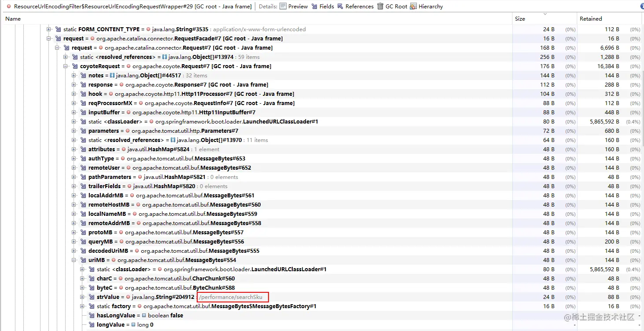The height and width of the screenshot is (331, 644).
Task: Collapse the coyoteRequest node
Action: click(x=65, y=66)
